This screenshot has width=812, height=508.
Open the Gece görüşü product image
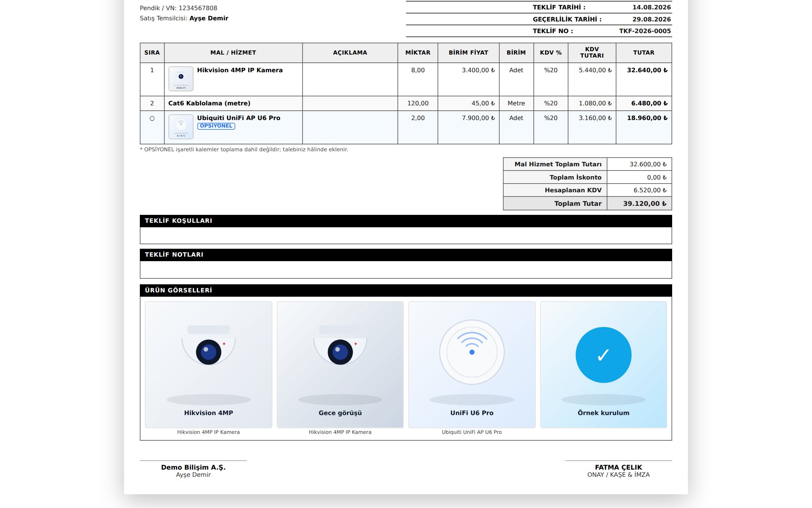pyautogui.click(x=340, y=364)
